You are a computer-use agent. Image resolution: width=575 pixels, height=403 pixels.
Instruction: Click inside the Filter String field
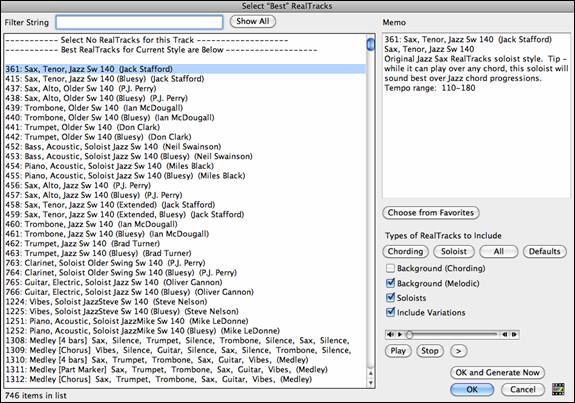click(139, 22)
